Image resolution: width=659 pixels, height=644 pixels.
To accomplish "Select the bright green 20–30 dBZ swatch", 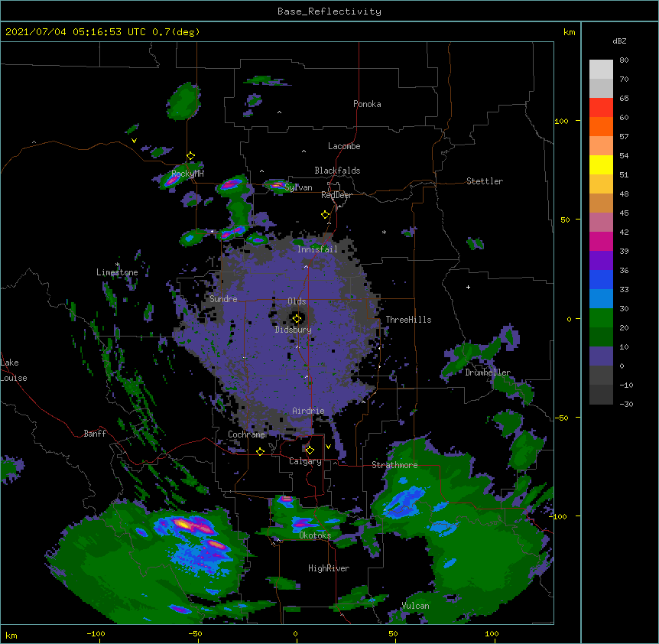I will (601, 318).
